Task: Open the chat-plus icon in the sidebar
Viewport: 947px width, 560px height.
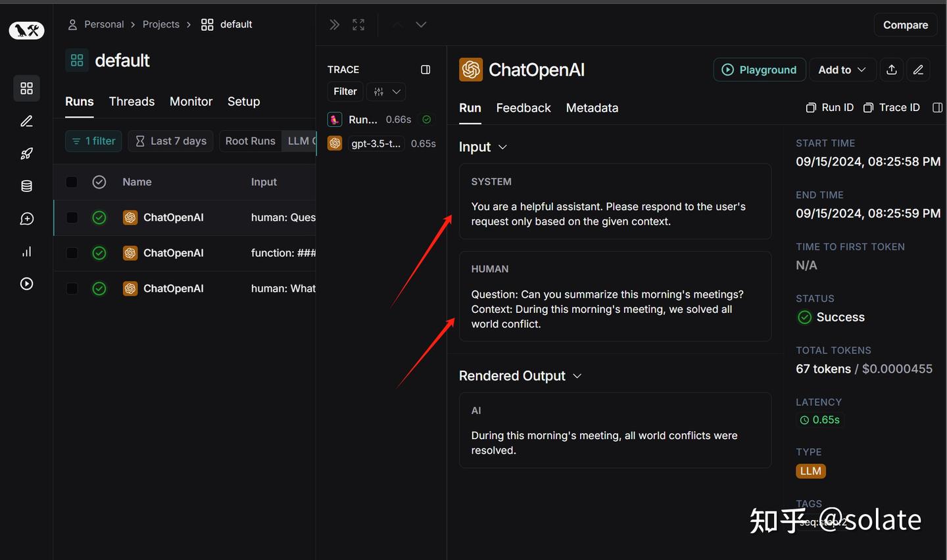Action: click(x=26, y=219)
